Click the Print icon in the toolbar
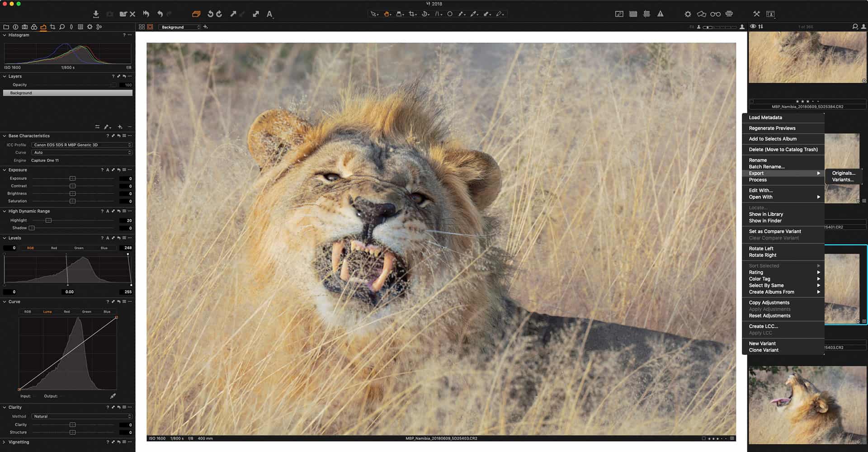 pyautogui.click(x=729, y=14)
